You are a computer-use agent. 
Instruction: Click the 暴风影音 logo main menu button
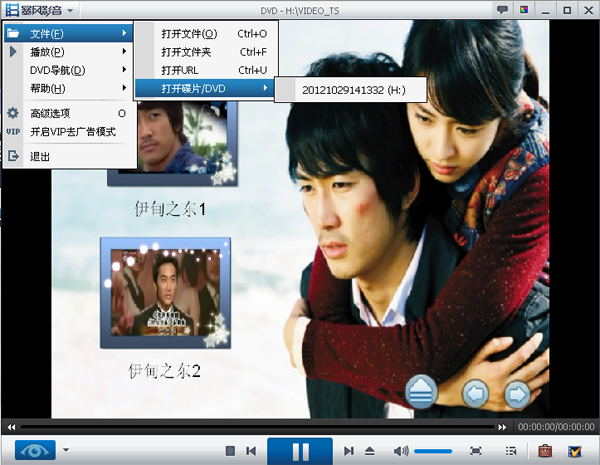[34, 10]
